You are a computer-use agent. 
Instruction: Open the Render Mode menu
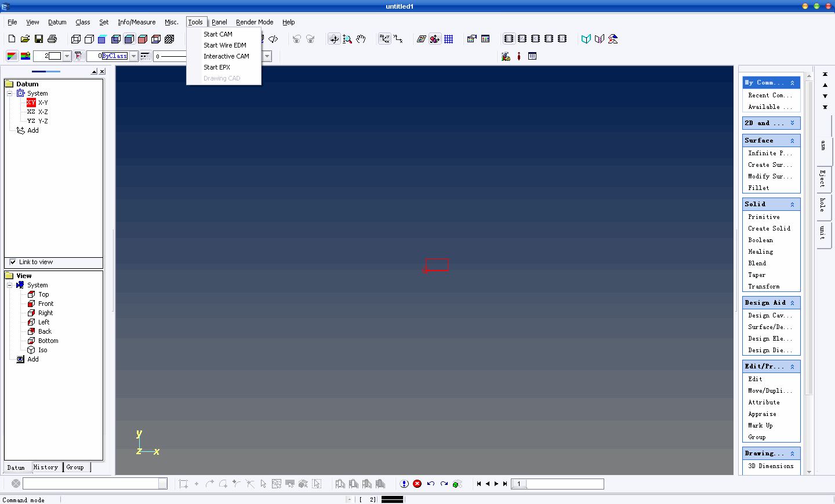pyautogui.click(x=255, y=22)
